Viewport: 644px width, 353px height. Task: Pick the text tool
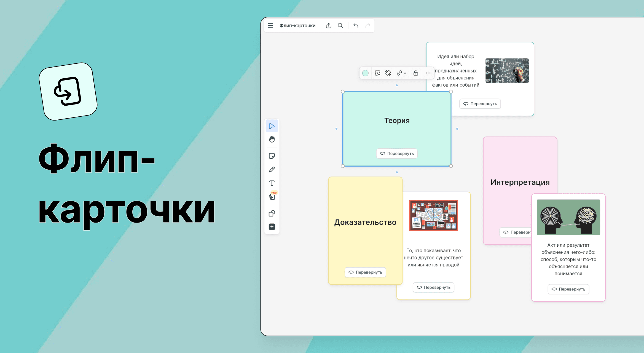tap(272, 183)
